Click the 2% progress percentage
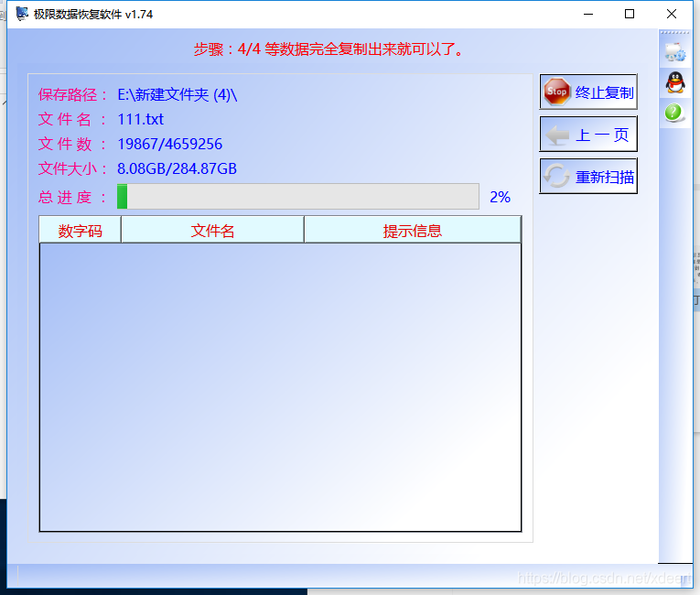The width and height of the screenshot is (700, 595). coord(500,197)
